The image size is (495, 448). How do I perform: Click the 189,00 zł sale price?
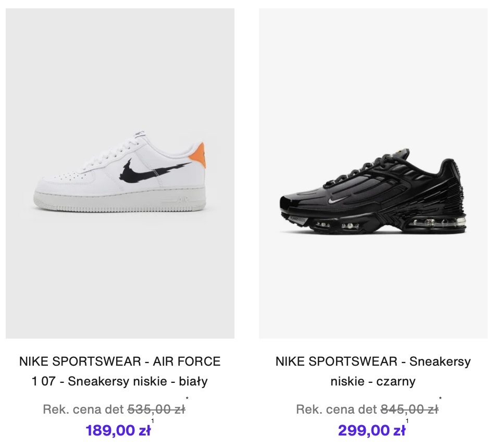click(x=118, y=430)
